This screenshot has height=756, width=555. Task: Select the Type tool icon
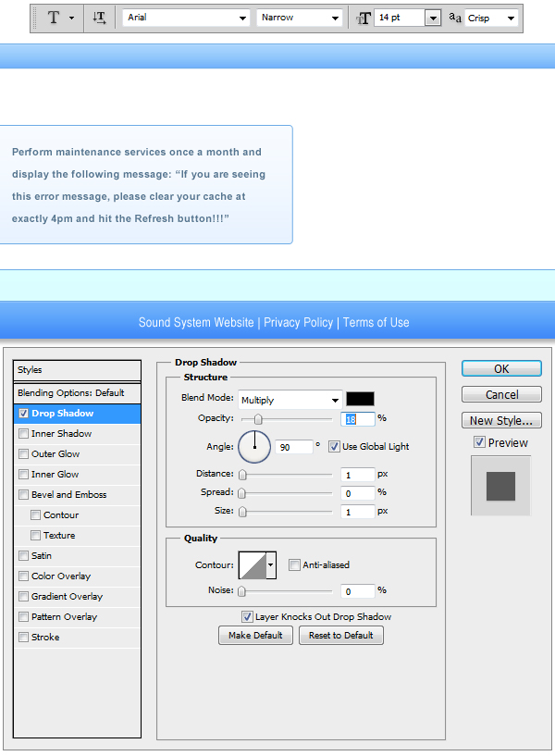click(53, 18)
